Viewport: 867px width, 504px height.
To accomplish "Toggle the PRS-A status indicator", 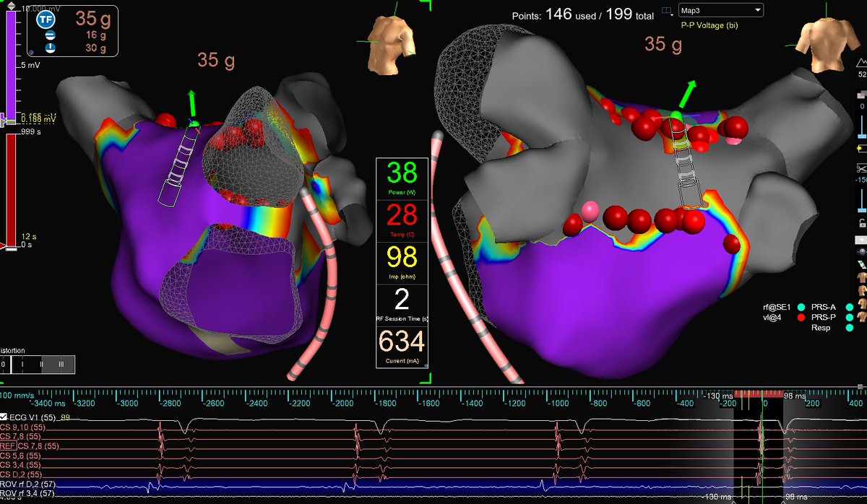I will click(x=850, y=308).
